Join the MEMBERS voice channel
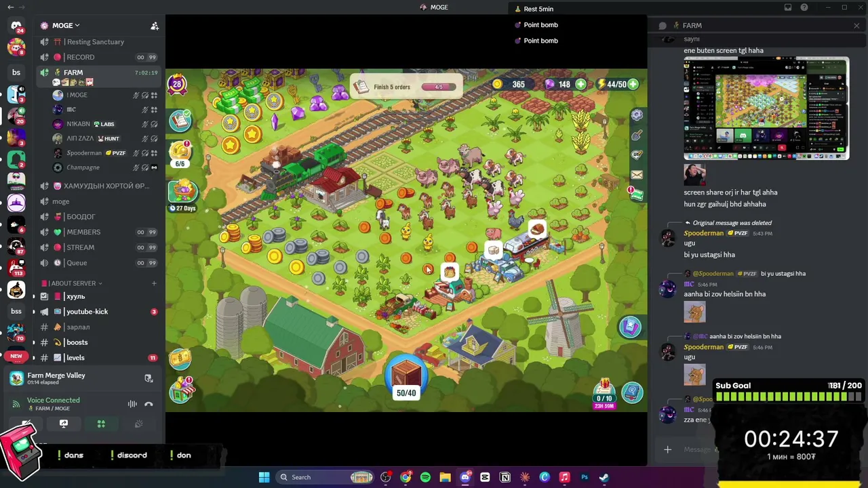Image resolution: width=868 pixels, height=488 pixels. (x=99, y=232)
